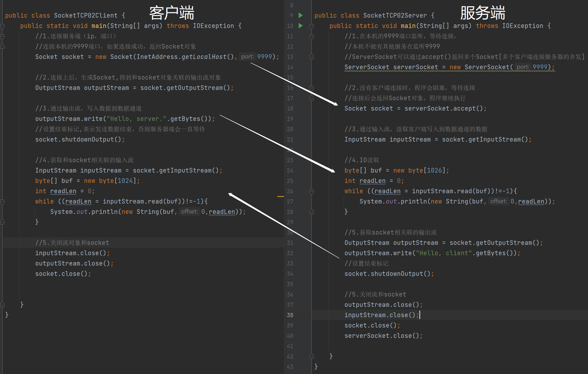Click class name 'SocketTCP02Client'
The width and height of the screenshot is (588, 374).
pyautogui.click(x=86, y=15)
